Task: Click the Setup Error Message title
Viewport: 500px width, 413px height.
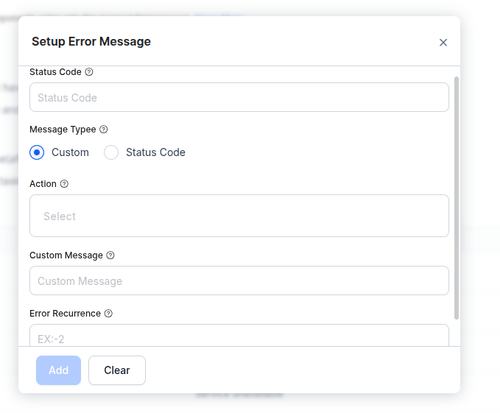Action: pyautogui.click(x=91, y=42)
